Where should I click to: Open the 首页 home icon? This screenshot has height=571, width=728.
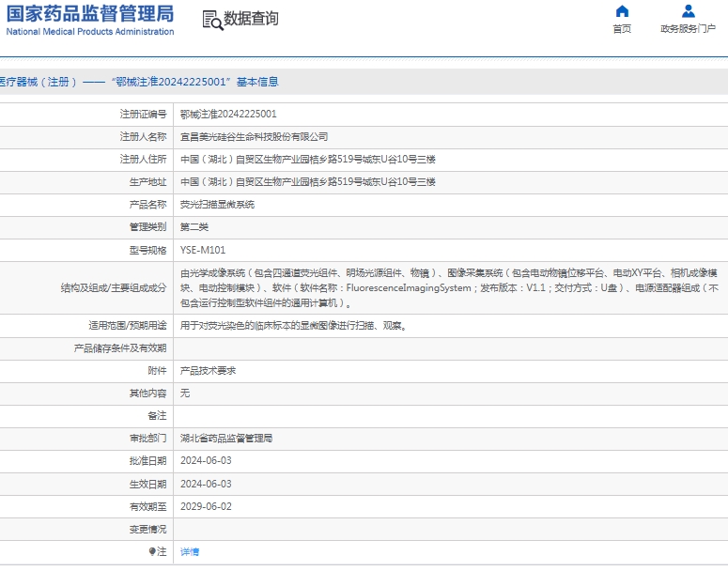click(x=622, y=11)
